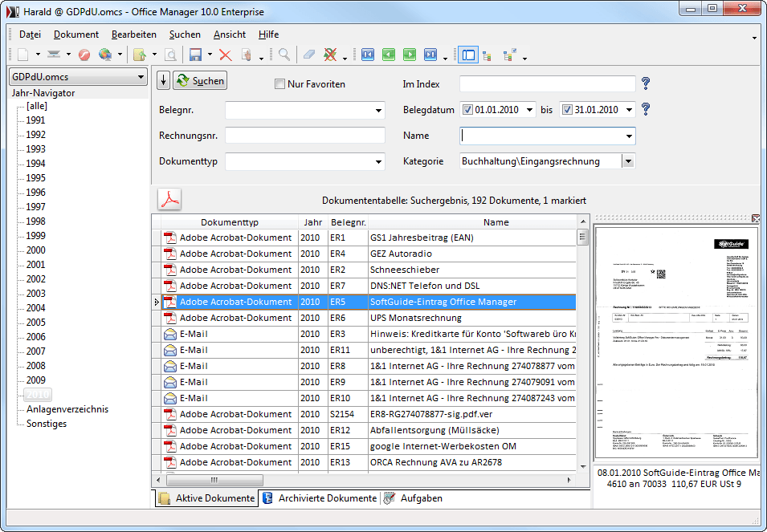767x532 pixels.
Task: Click the large PDF Acrobat icon above table
Action: click(x=169, y=199)
